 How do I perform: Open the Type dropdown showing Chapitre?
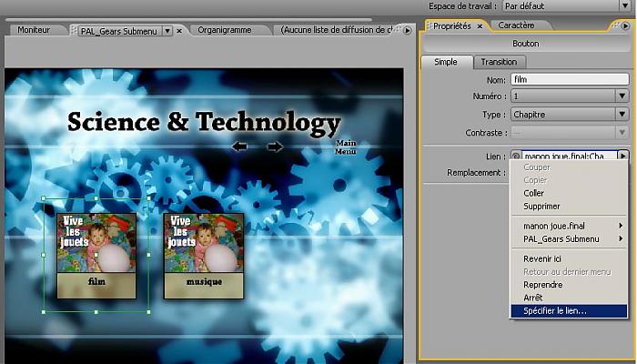(570, 115)
